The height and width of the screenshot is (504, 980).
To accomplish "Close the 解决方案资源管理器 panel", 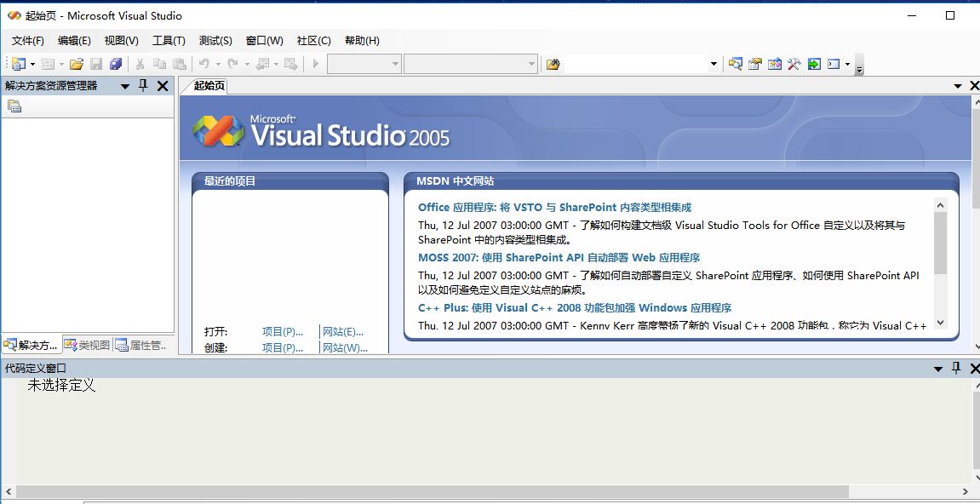I will click(163, 86).
